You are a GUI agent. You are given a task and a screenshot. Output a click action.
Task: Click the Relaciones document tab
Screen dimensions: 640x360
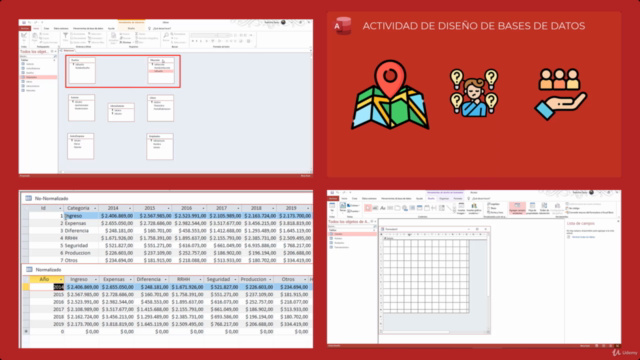click(x=68, y=50)
